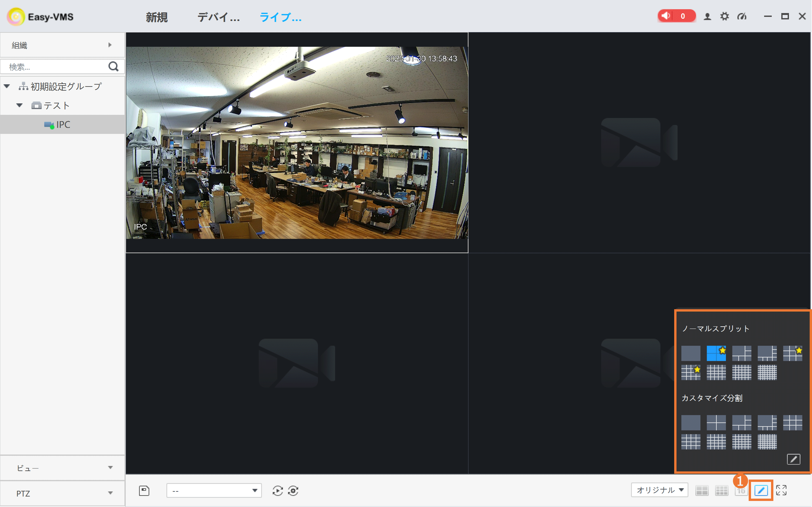812x507 pixels.
Task: Open the 新規 tab
Action: (157, 17)
